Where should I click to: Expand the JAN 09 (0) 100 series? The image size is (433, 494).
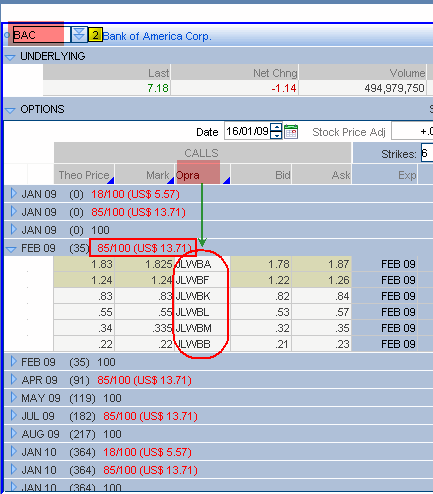coord(14,229)
